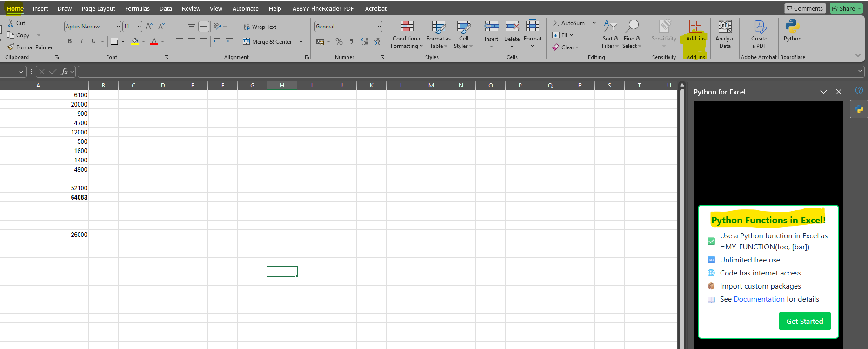Toggle Italic formatting
The image size is (868, 349).
82,41
